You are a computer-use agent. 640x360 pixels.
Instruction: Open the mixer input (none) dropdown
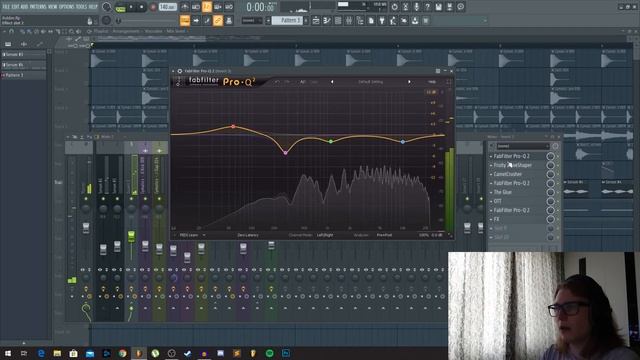523,146
